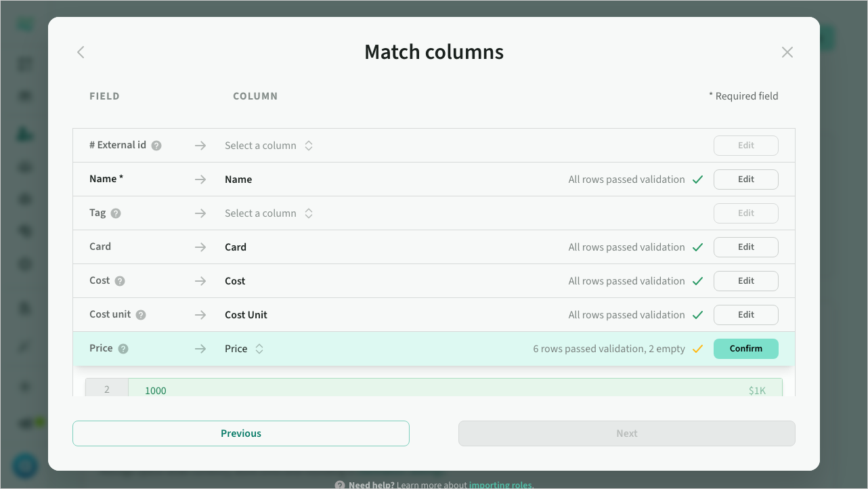Click the yellow checkmark on Price row
The height and width of the screenshot is (489, 868).
point(697,349)
